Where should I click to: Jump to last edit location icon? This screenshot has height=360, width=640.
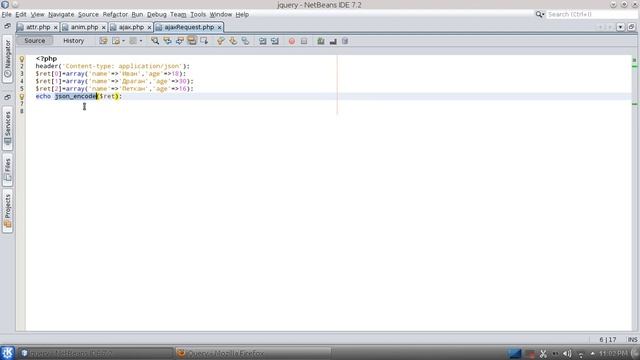[103, 41]
